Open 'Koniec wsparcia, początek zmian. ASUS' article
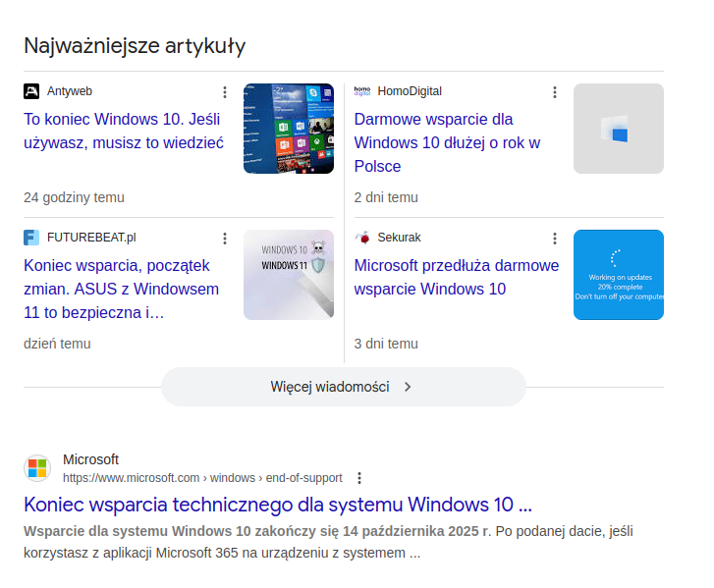The image size is (714, 588). click(121, 289)
